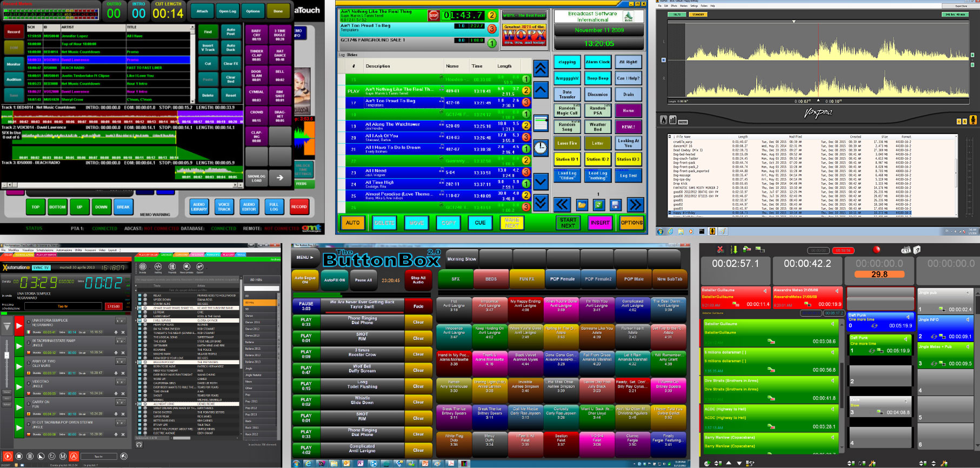Select the POP Male tab in ButtonBox
This screenshot has width=980, height=468.
coord(634,279)
